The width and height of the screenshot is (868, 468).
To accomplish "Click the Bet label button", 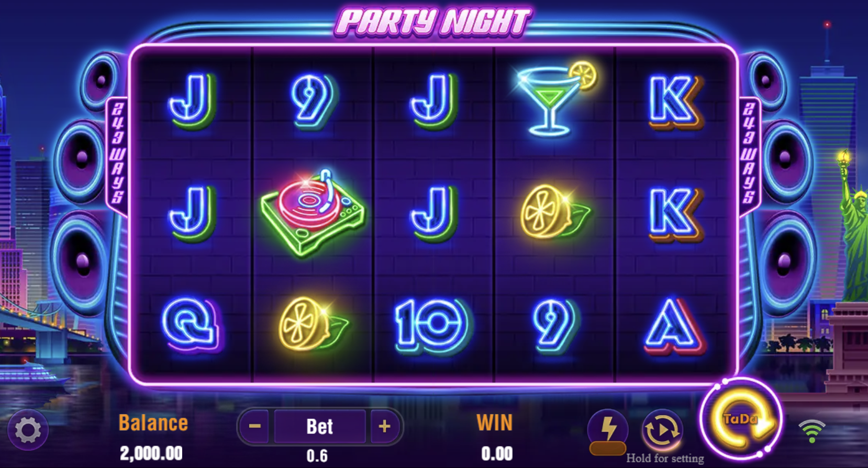I will (320, 426).
